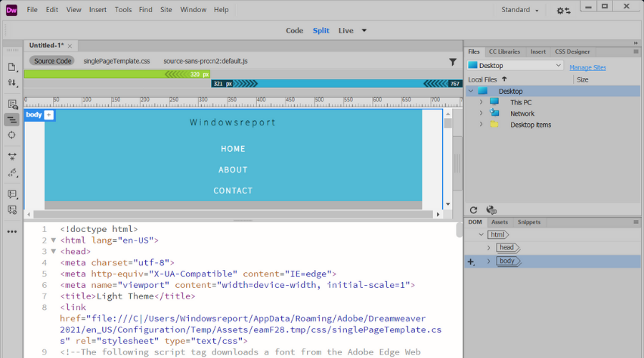Click the plus button beside body tag
The width and height of the screenshot is (644, 358).
[49, 115]
